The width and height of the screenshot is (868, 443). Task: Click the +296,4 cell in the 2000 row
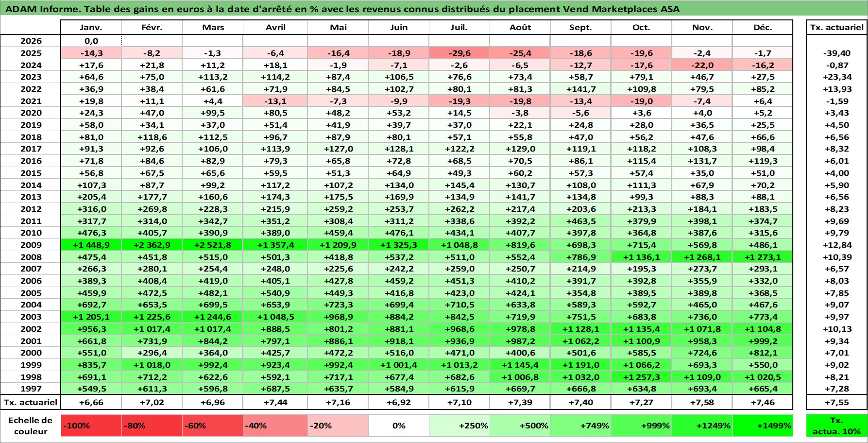tap(152, 353)
